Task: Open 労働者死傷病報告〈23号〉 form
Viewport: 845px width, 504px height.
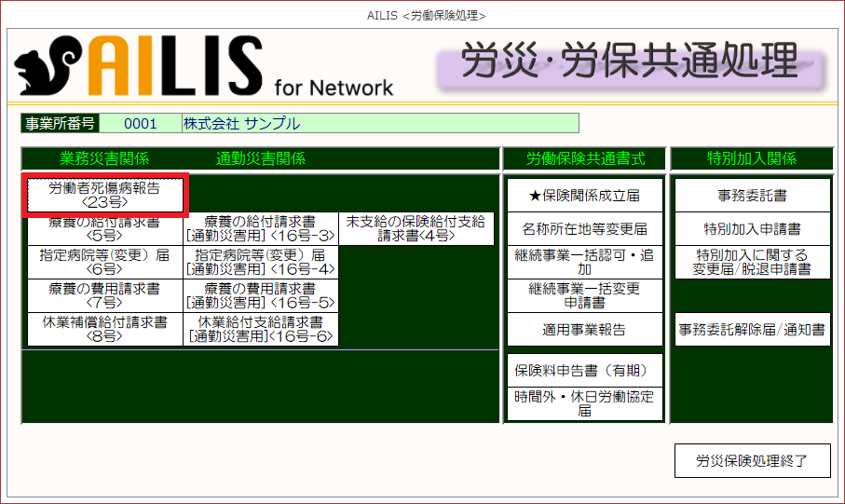Action: click(x=104, y=195)
